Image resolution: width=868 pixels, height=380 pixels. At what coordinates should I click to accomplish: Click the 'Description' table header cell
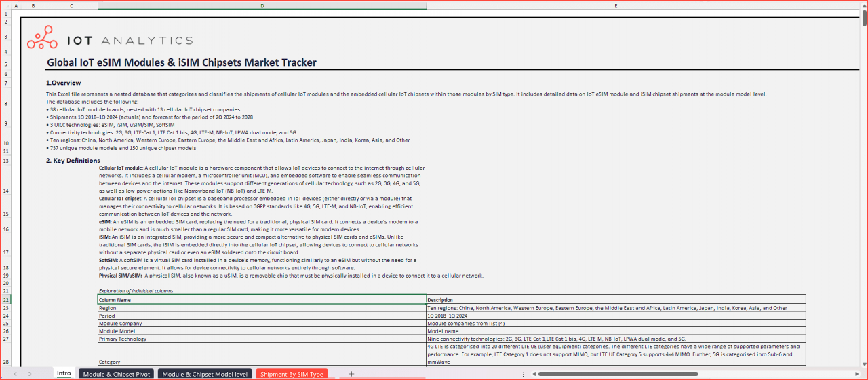(616, 299)
